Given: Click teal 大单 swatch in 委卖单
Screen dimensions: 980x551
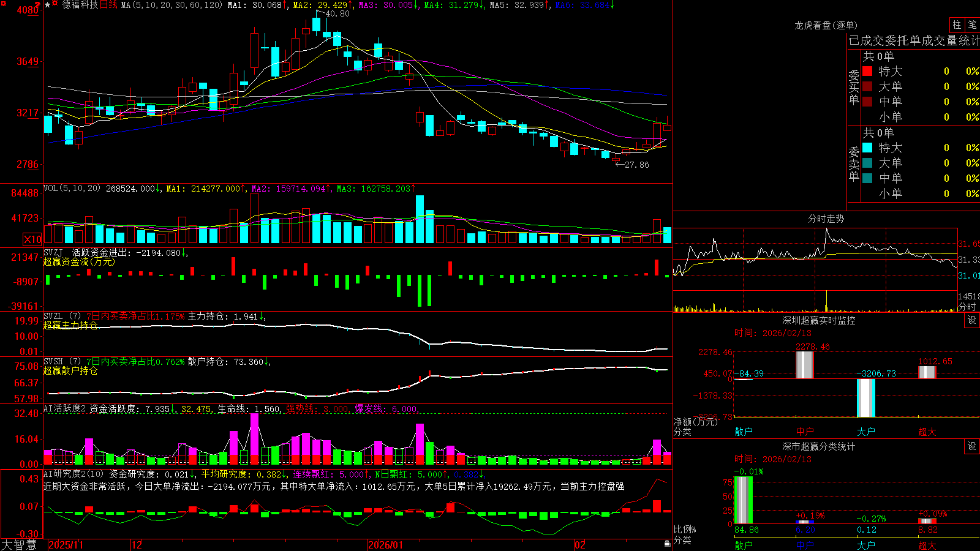Looking at the screenshot, I should 867,163.
